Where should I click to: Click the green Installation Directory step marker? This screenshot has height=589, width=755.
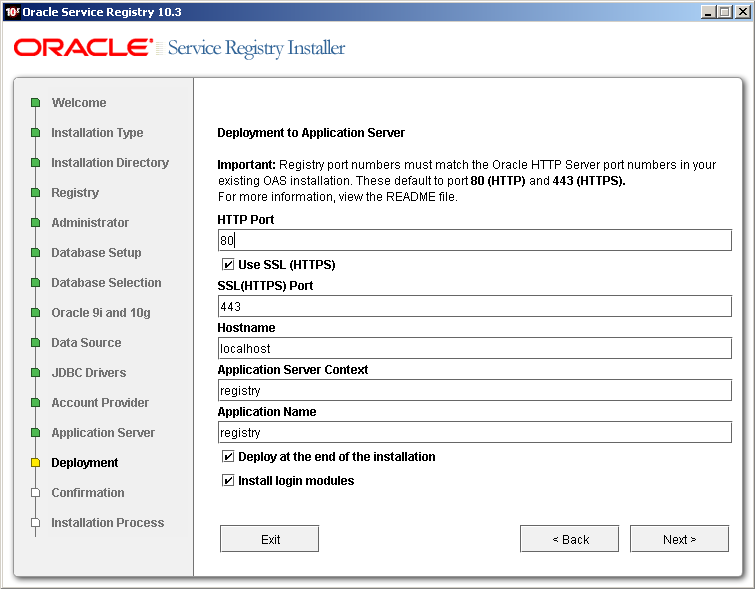[x=35, y=163]
